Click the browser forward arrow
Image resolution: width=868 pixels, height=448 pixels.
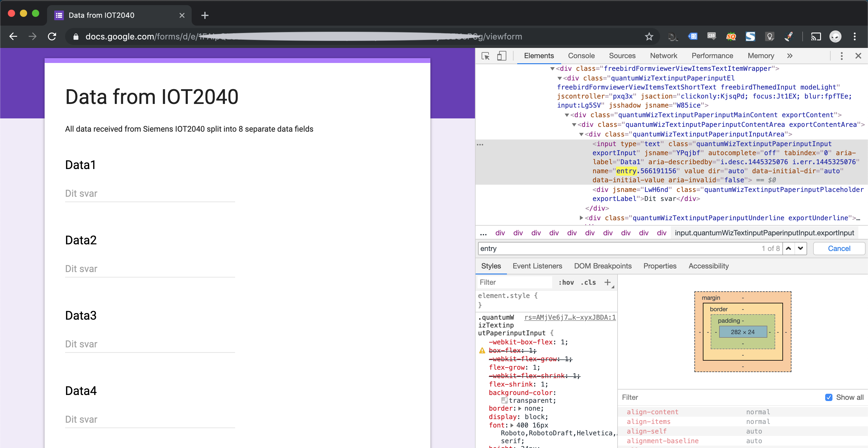click(x=32, y=36)
